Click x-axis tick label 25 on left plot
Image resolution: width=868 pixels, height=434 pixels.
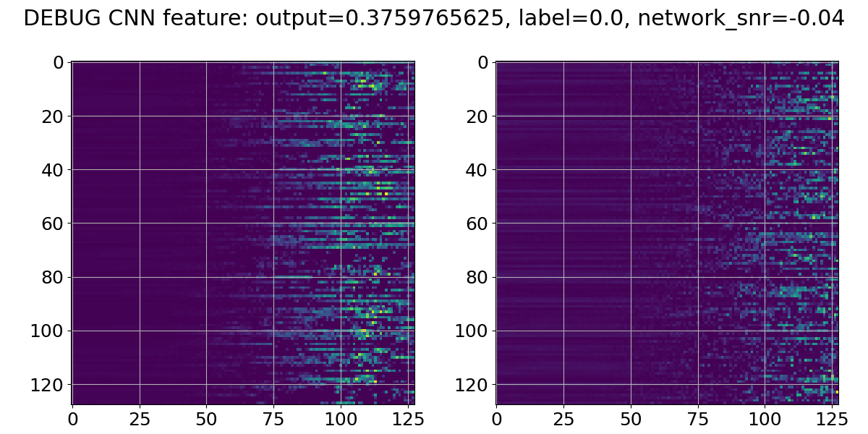click(x=139, y=419)
